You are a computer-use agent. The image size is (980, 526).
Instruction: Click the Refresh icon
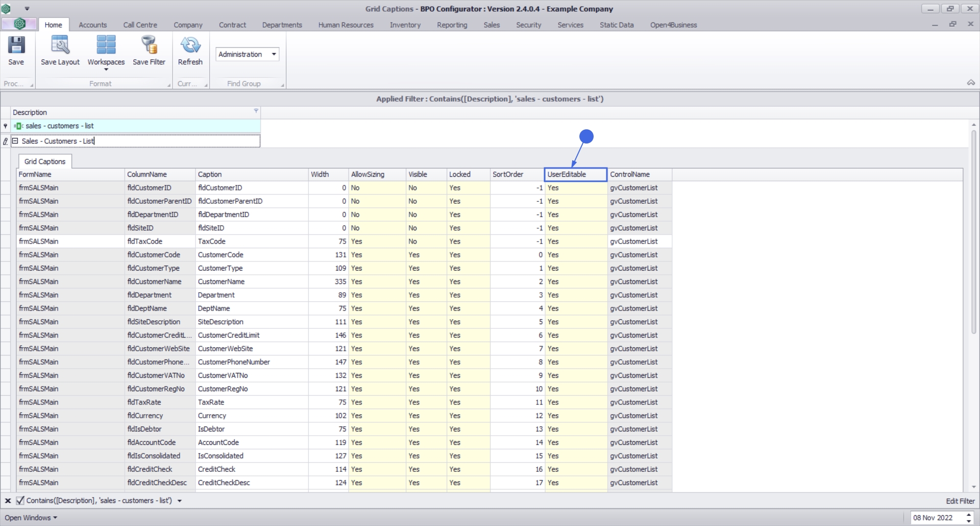tap(190, 45)
